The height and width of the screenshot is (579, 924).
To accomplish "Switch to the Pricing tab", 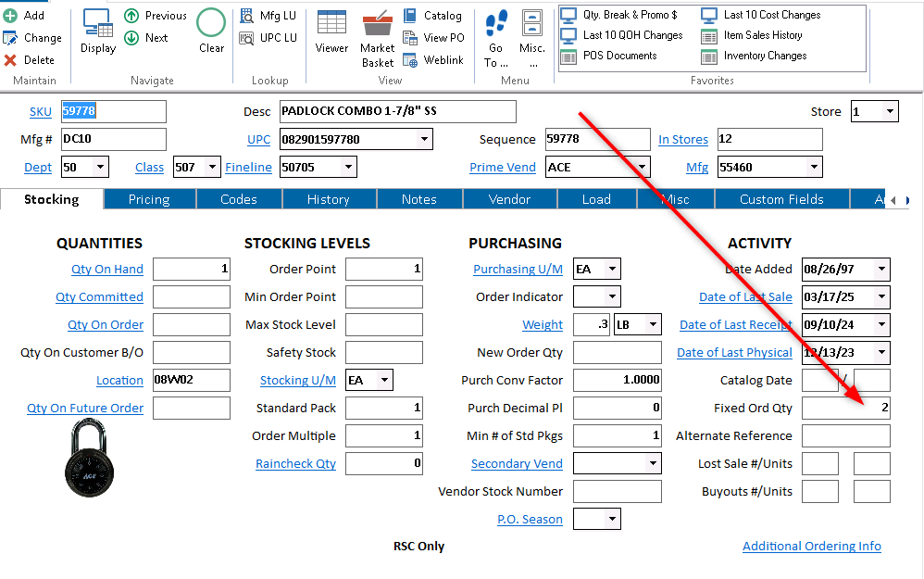I will [148, 199].
